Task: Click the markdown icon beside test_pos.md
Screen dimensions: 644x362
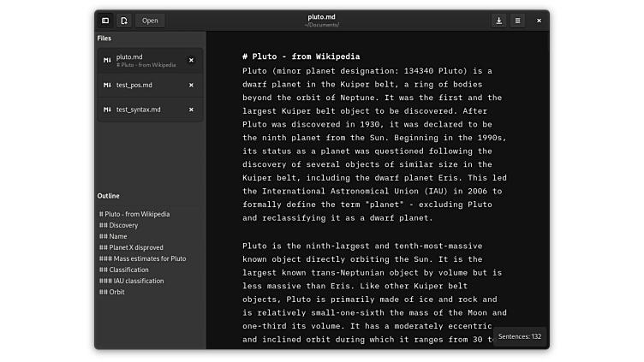Action: [107, 85]
